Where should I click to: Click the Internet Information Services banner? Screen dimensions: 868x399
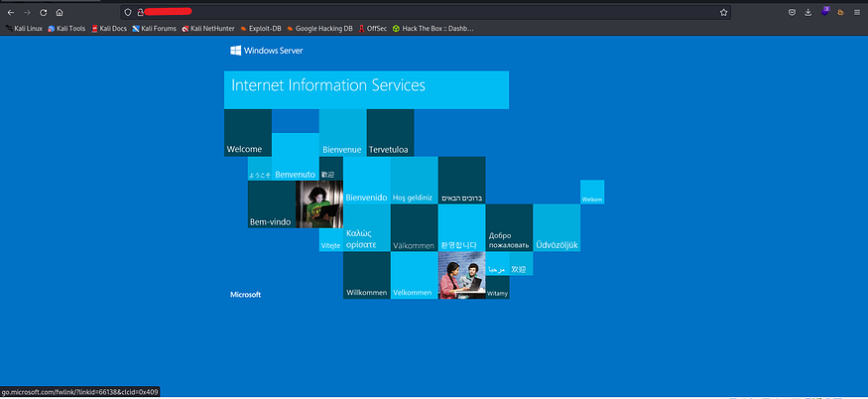coord(366,89)
